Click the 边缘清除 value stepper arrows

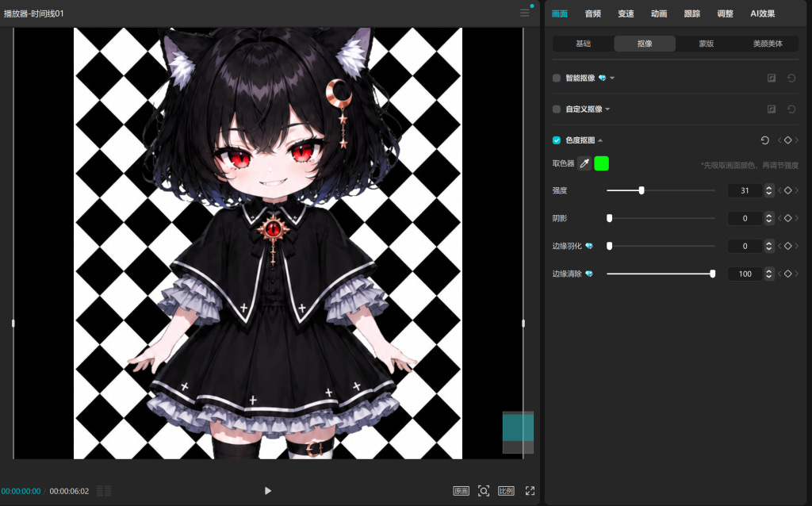(x=769, y=274)
